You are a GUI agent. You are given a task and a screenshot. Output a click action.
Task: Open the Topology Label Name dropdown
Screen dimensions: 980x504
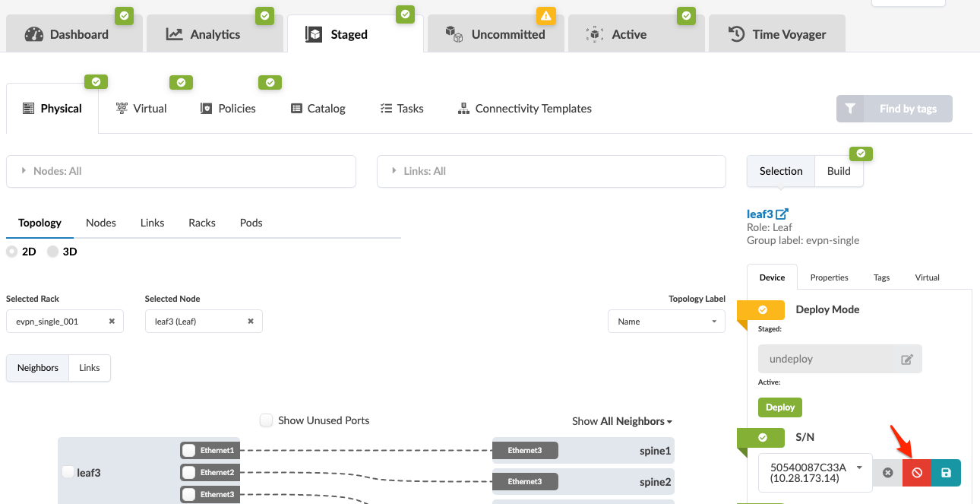(666, 322)
